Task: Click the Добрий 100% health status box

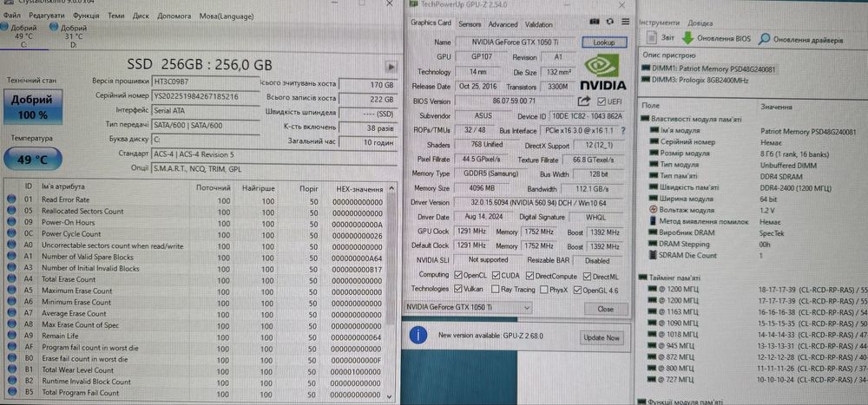Action: pos(33,107)
